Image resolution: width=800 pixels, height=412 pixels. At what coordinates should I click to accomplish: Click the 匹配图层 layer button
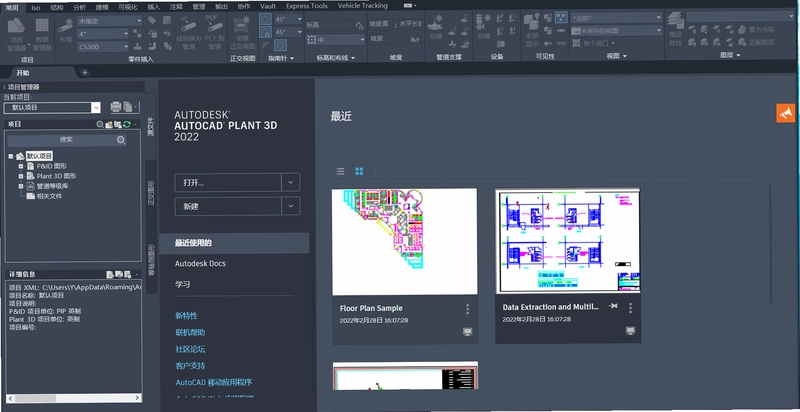pos(758,42)
